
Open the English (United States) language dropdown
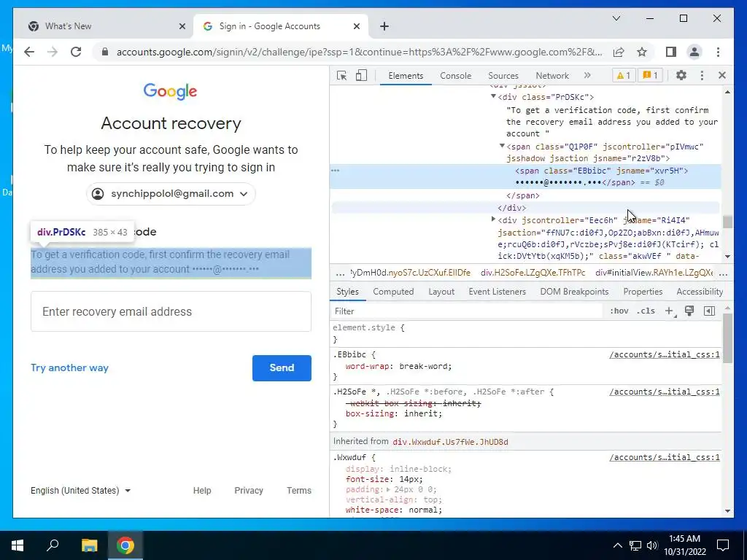pos(80,491)
